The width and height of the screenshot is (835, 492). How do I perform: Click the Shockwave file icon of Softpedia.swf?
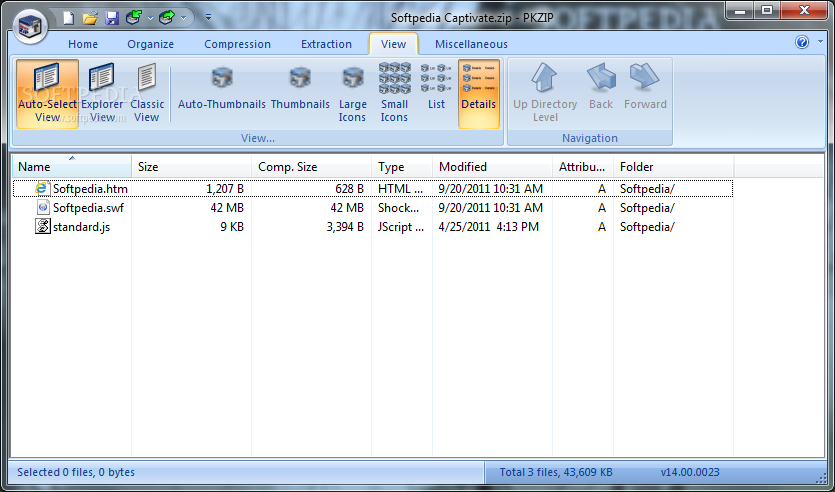point(43,208)
